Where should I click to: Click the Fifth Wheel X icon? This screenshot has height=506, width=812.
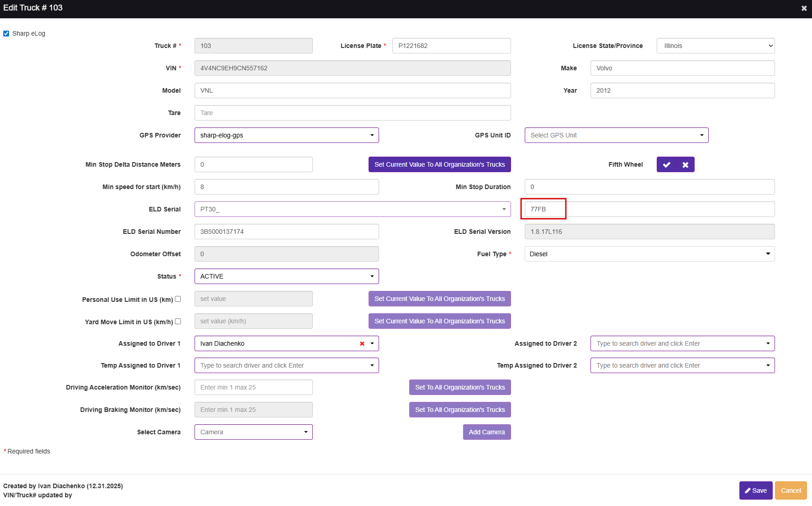pyautogui.click(x=685, y=165)
